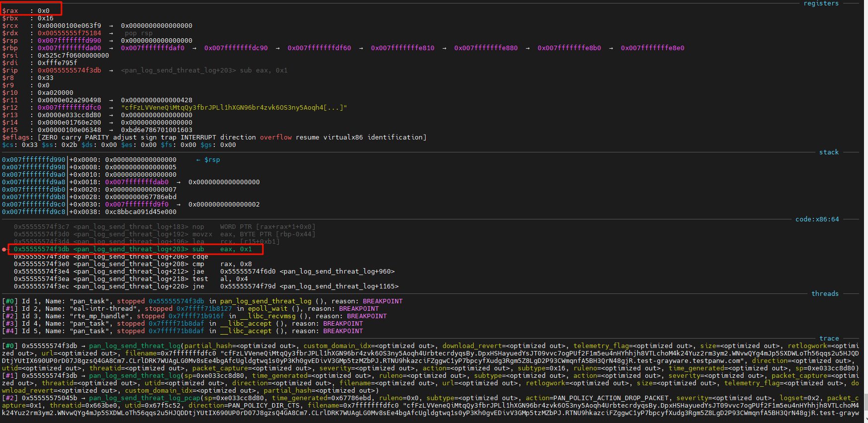Viewport: 868px width, 423px height.
Task: Select the $rbx value 0x16
Action: (46, 18)
